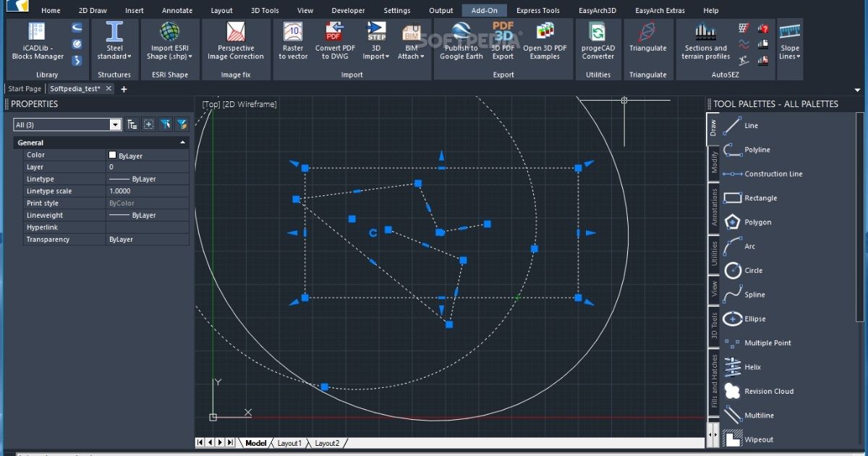
Task: Click Publish to Google Earth
Action: pos(461,42)
